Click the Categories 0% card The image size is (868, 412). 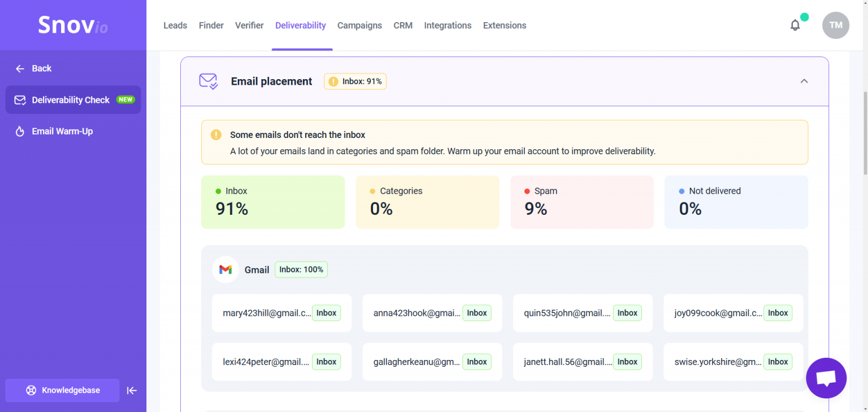427,202
